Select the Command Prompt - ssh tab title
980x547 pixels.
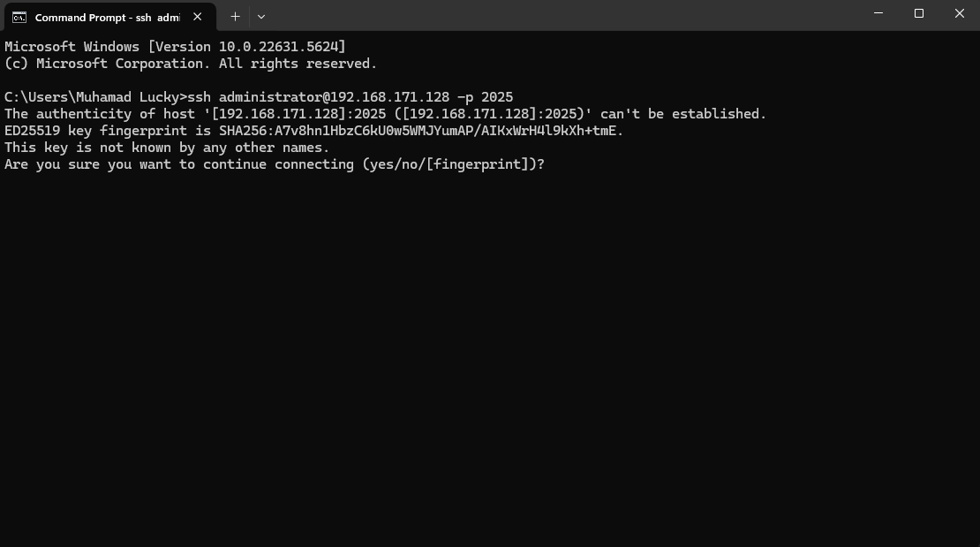coord(108,18)
